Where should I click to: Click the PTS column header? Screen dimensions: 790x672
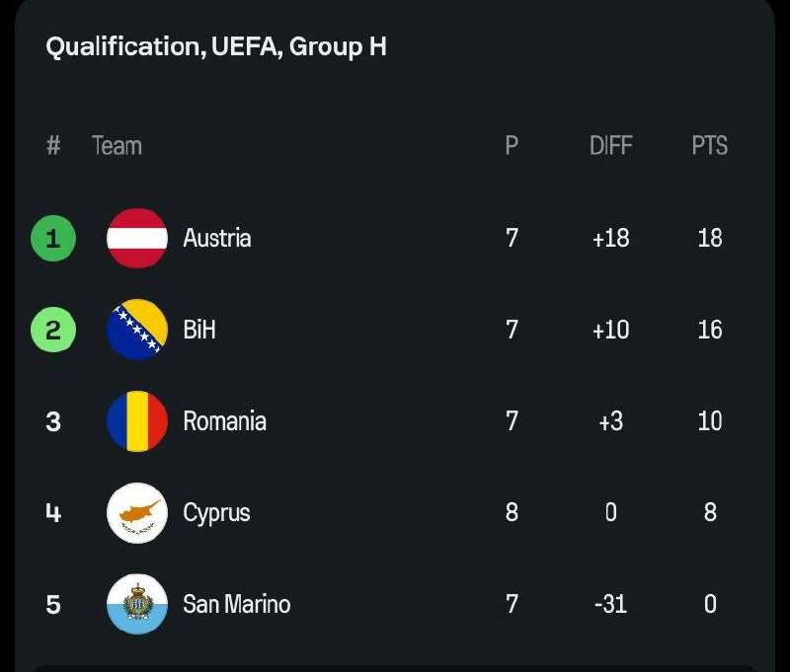[x=709, y=146]
